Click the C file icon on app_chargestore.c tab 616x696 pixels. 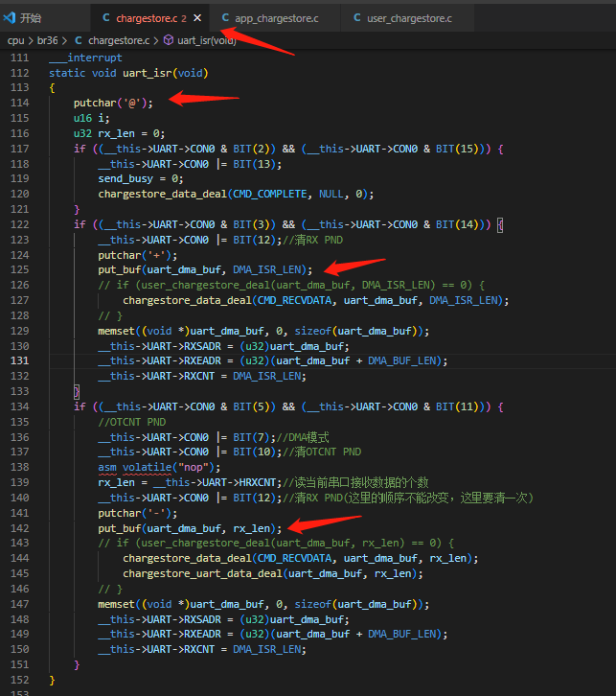(226, 18)
